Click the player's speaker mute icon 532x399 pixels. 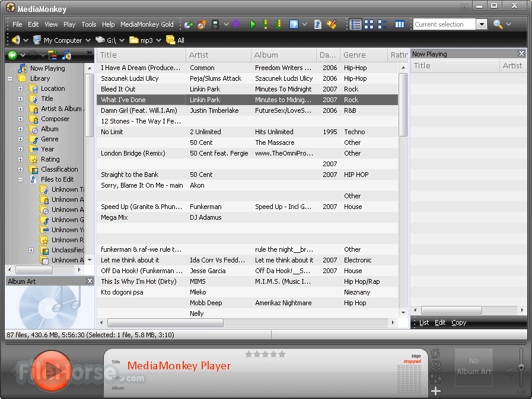pos(509,372)
